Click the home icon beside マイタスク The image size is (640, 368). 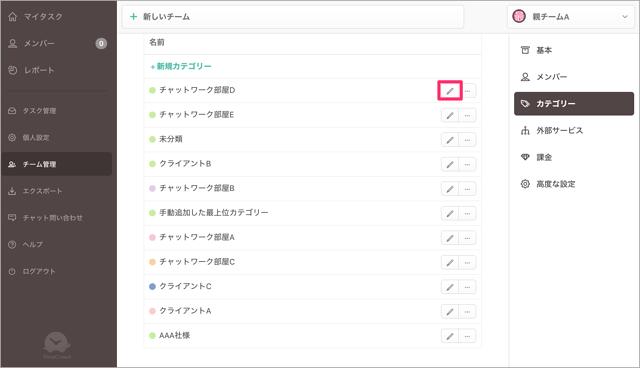click(13, 16)
